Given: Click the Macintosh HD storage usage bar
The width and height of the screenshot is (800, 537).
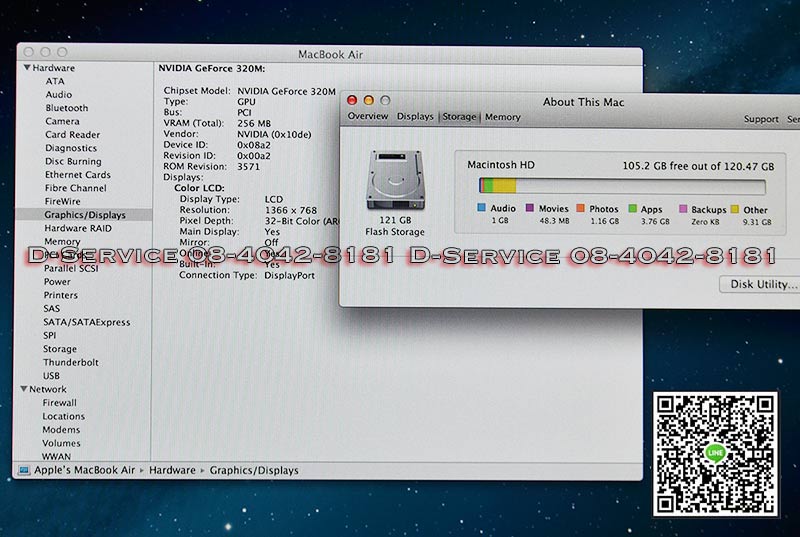Looking at the screenshot, I should coord(622,186).
